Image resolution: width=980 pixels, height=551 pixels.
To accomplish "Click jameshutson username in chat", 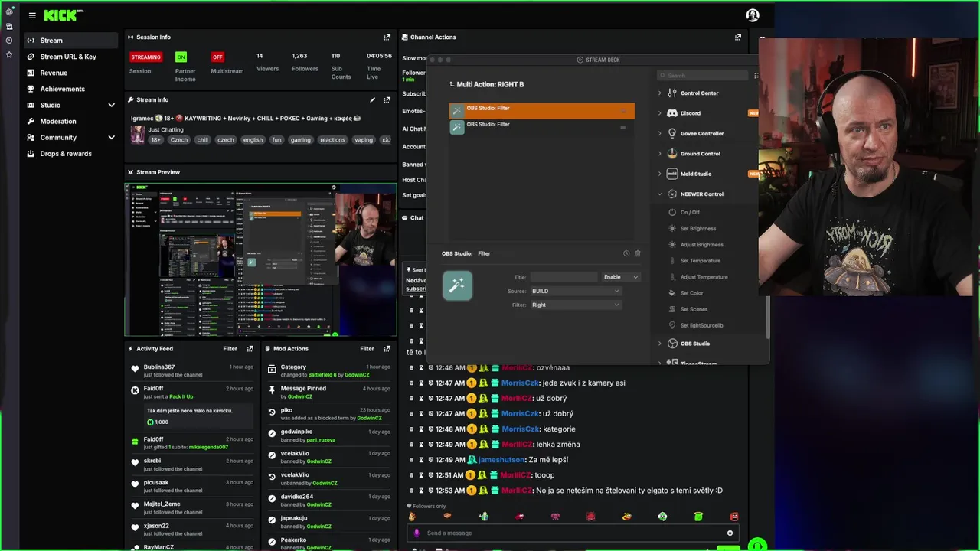I will pos(503,459).
